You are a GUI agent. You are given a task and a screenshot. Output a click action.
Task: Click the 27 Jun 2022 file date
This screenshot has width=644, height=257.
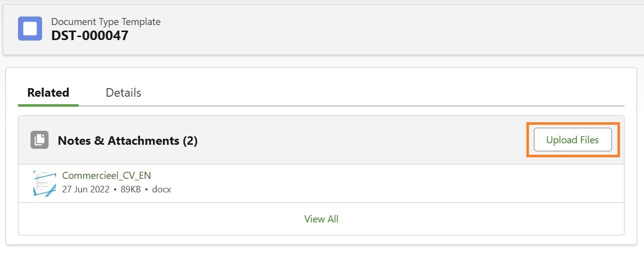coord(86,190)
